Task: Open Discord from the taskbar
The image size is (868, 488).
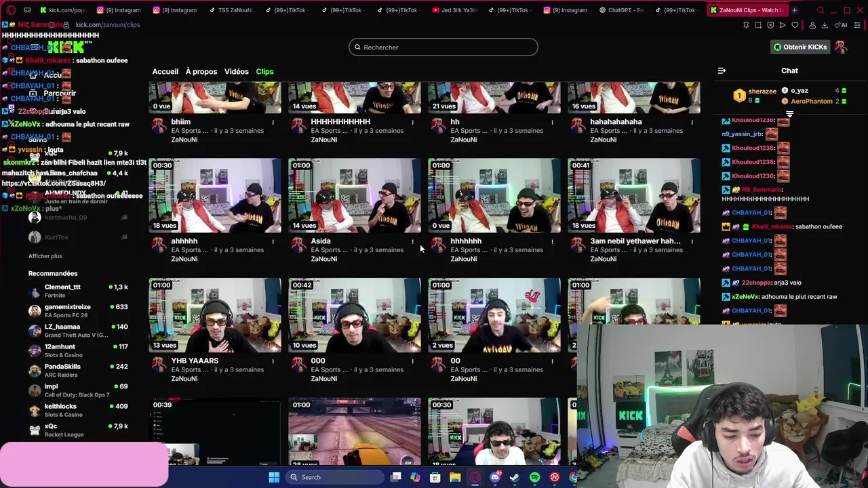Action: coord(495,477)
